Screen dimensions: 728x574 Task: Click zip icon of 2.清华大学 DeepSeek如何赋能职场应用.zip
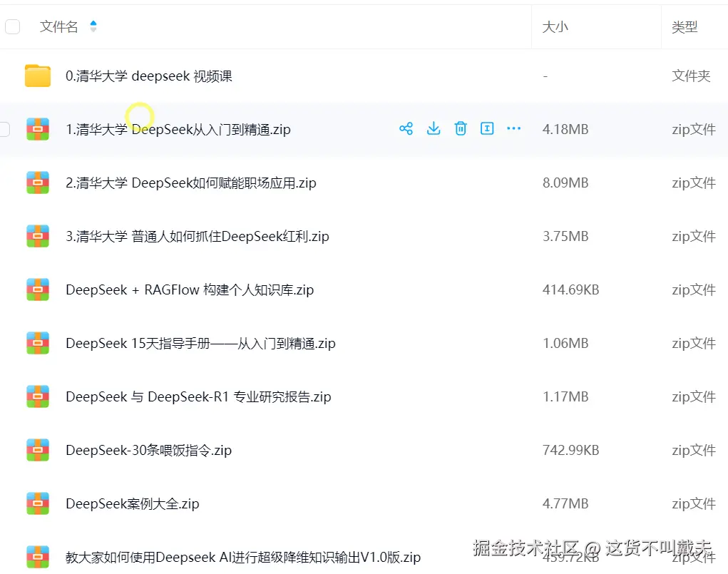[38, 183]
